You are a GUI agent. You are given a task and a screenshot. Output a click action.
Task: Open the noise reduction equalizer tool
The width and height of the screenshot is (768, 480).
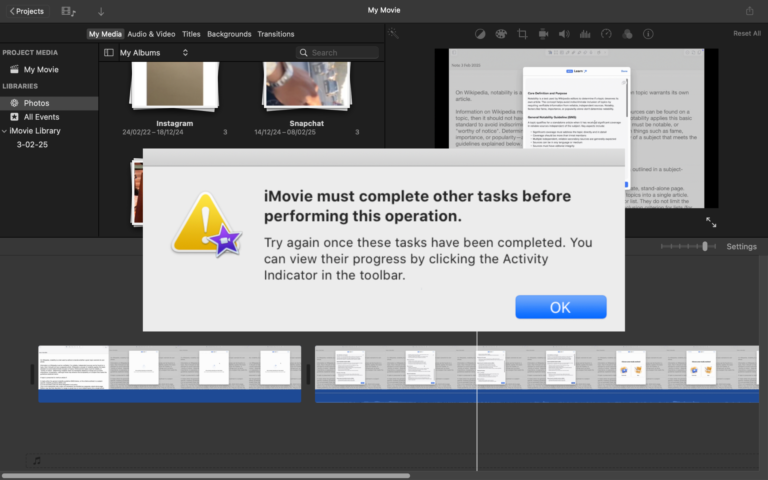pyautogui.click(x=585, y=33)
